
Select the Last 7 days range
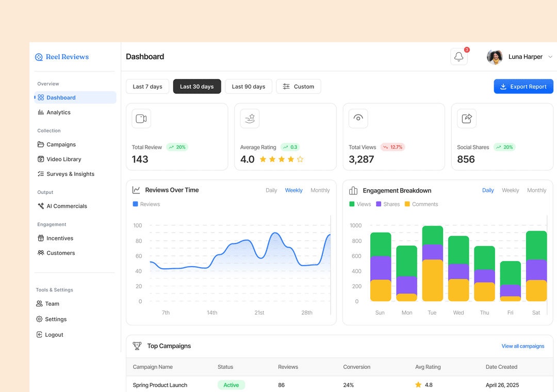click(x=148, y=86)
